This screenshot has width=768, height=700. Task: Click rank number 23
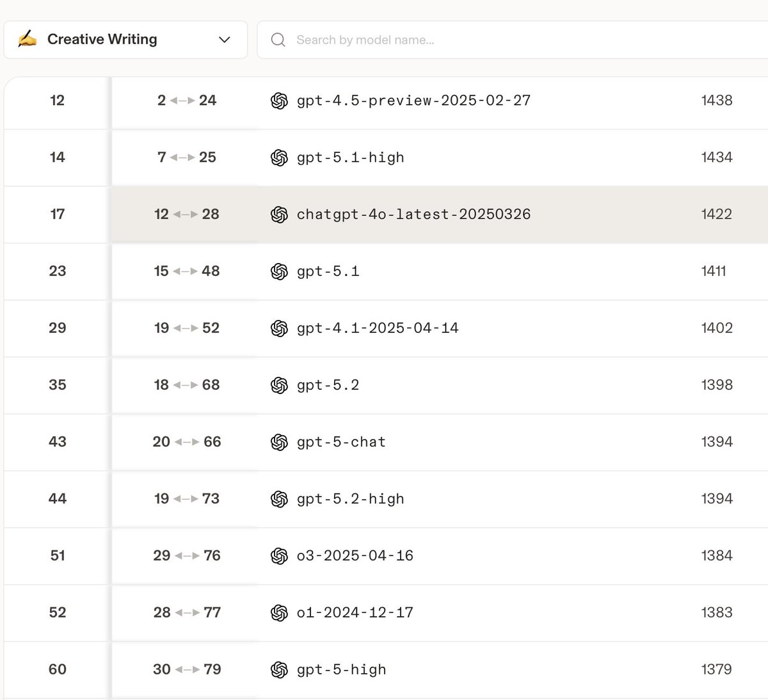coord(57,271)
